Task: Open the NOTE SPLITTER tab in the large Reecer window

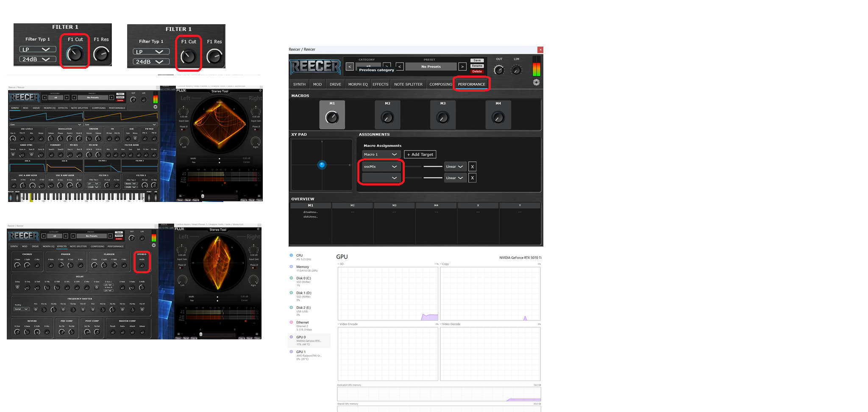Action: pos(408,84)
